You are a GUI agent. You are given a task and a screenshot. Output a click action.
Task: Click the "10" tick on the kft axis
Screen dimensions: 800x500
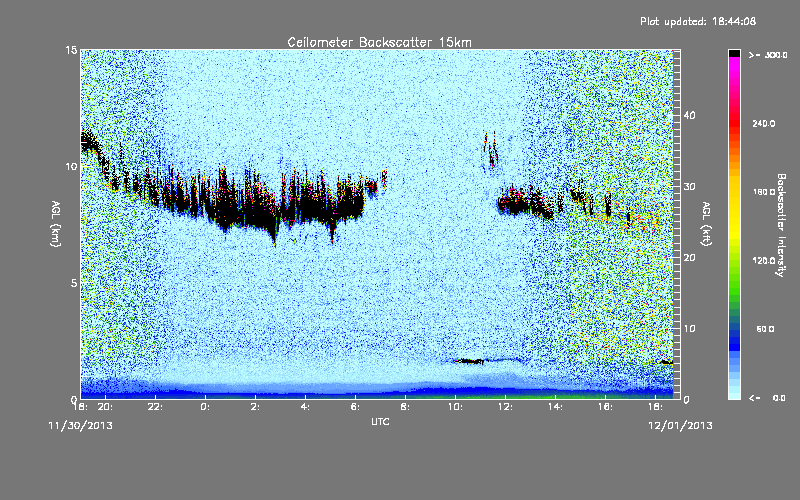pyautogui.click(x=689, y=329)
